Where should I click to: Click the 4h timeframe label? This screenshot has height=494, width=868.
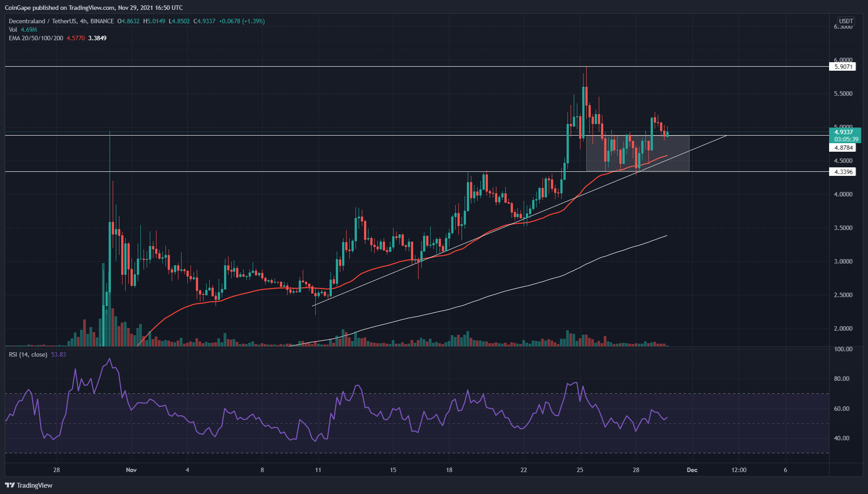[x=82, y=21]
